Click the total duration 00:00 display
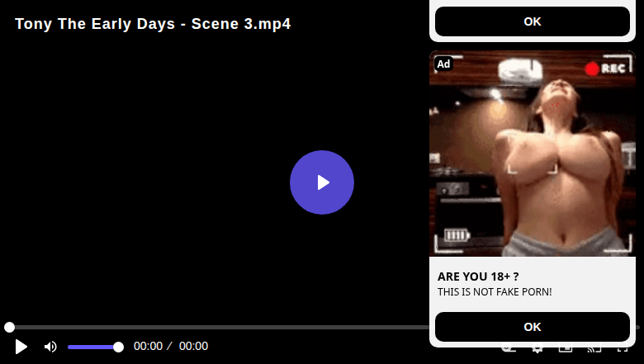Viewport: 644px width, 364px height. coord(193,347)
